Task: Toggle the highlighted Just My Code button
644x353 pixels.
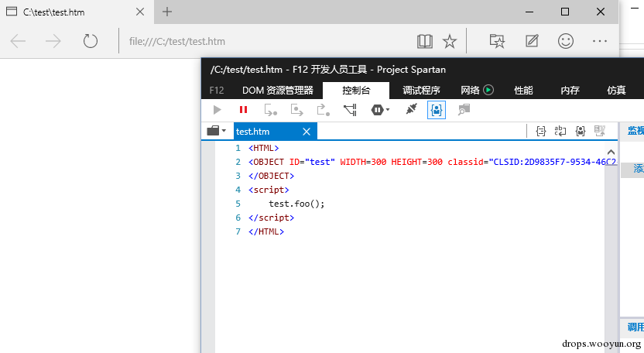Action: 437,110
